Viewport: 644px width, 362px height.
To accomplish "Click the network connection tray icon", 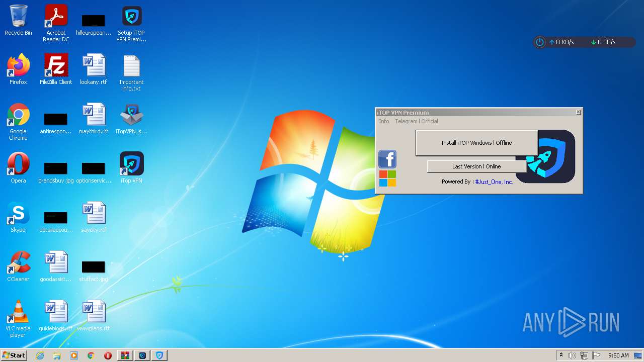I will tap(584, 355).
